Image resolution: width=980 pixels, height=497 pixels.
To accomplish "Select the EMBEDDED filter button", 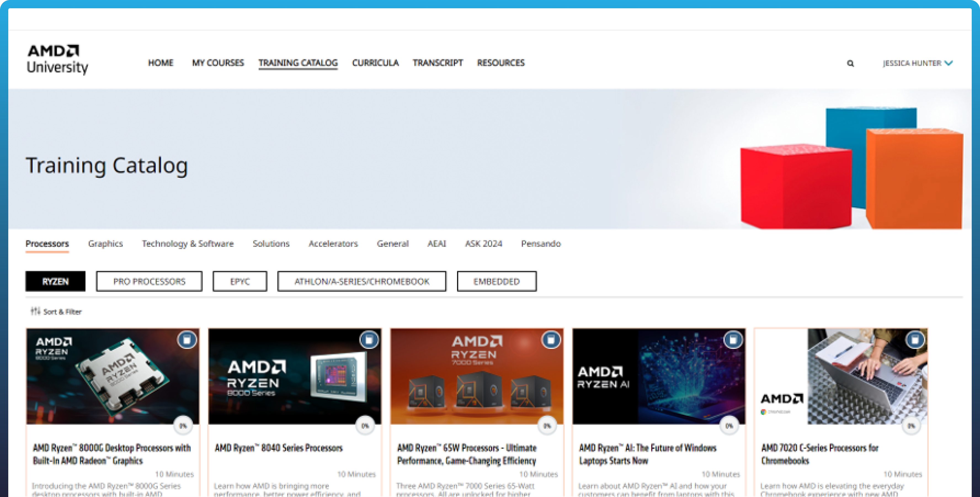I will (x=496, y=281).
